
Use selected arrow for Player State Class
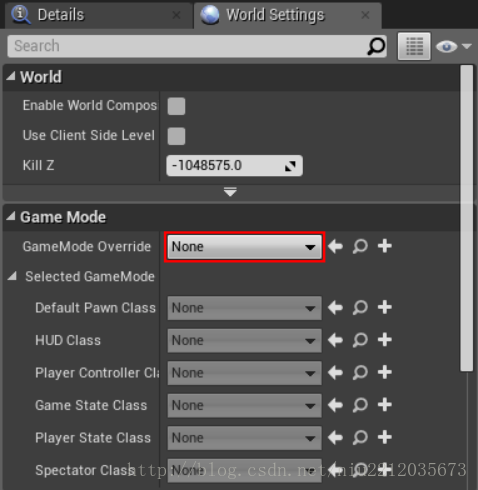[335, 437]
